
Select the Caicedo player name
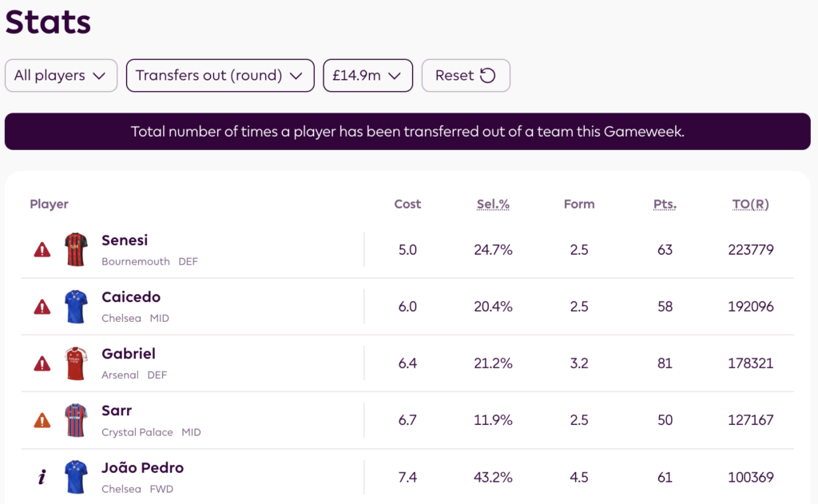(x=131, y=297)
